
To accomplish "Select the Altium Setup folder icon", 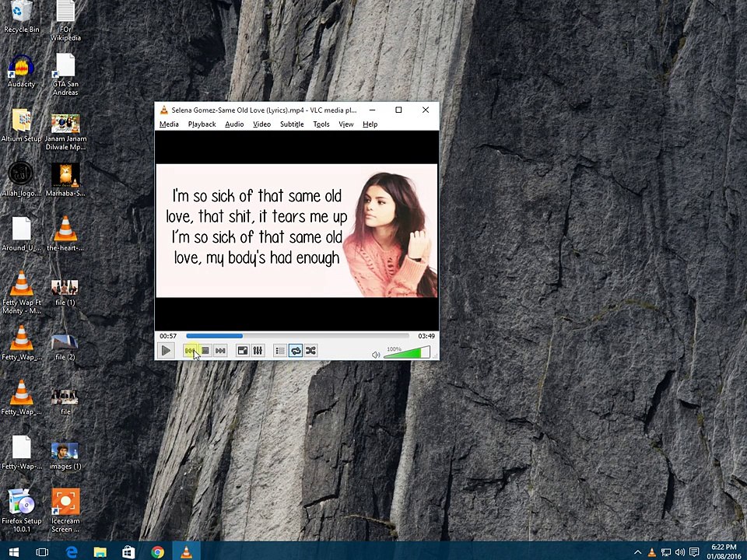I will 22,125.
